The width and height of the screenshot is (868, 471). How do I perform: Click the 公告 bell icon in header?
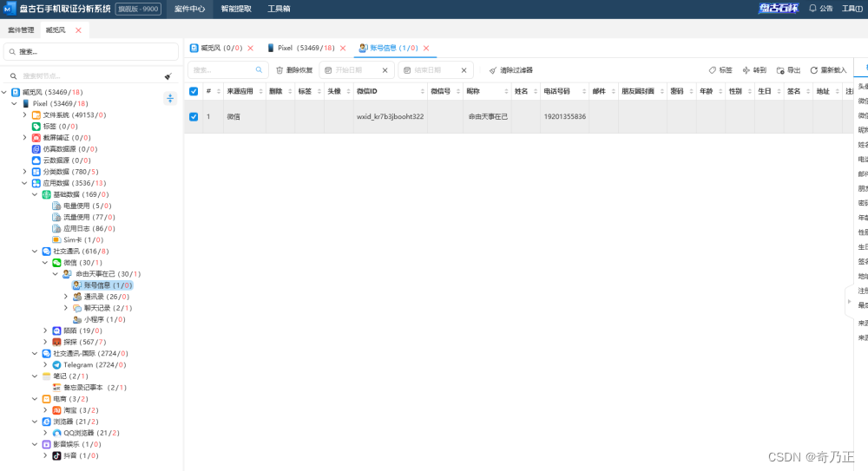(812, 9)
